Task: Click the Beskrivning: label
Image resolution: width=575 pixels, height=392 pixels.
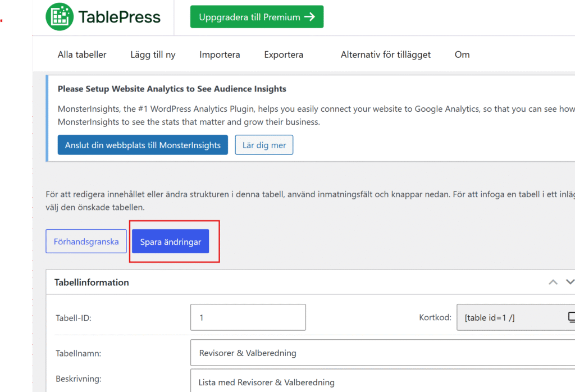Action: [79, 379]
